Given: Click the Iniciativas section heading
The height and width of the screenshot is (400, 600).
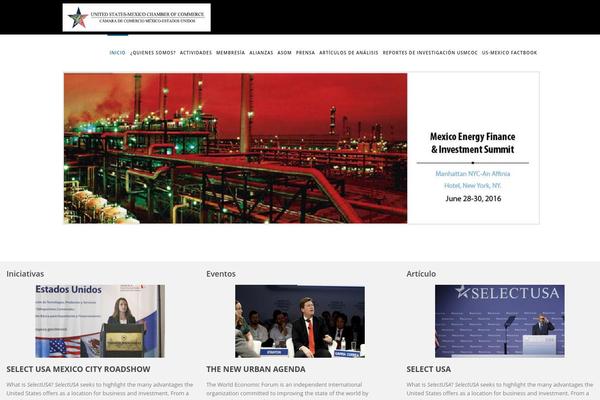Looking at the screenshot, I should point(25,274).
